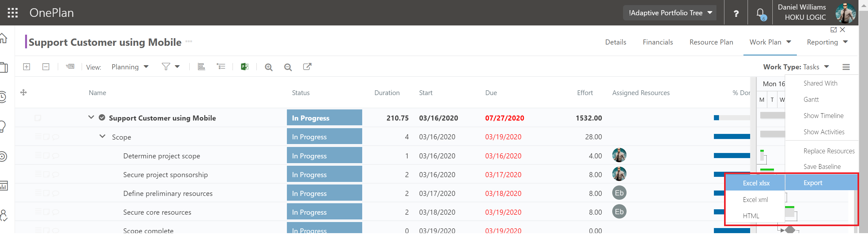Collapse the Scope task group
Screen dimensions: 868x236
[x=102, y=136]
